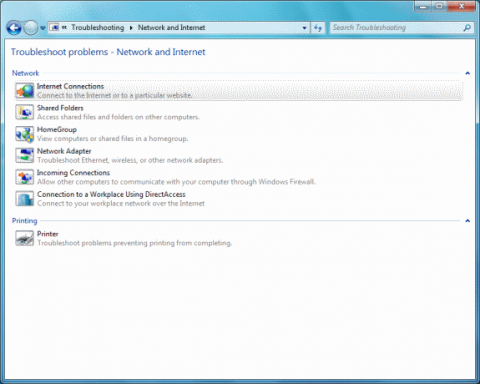Click the Windows Firewall description text
480x384 pixels.
tap(176, 182)
